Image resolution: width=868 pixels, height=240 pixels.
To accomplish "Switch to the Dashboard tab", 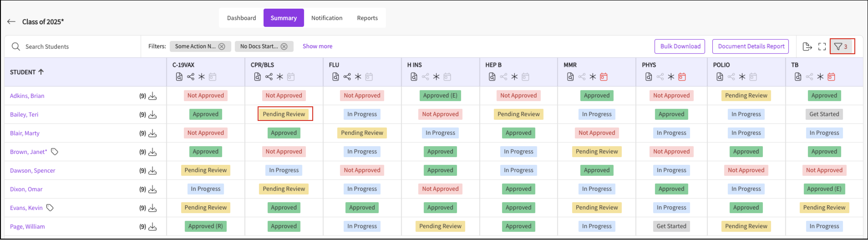I will [x=241, y=18].
